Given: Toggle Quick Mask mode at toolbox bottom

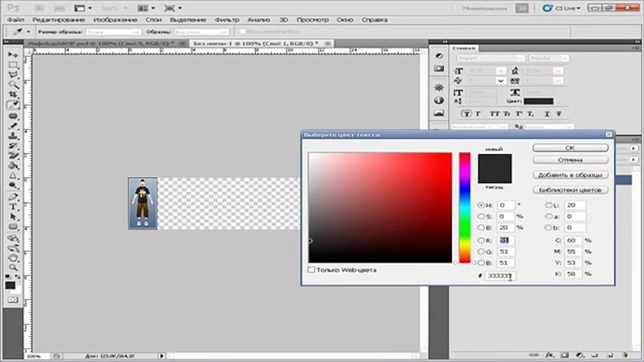Looking at the screenshot, I should point(13,300).
